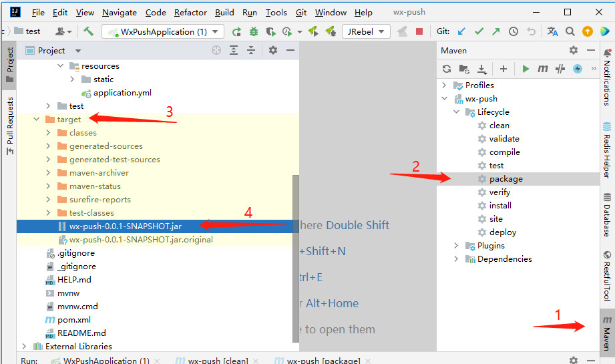This screenshot has width=615, height=364.
Task: Open the Navigate menu
Action: 120,13
